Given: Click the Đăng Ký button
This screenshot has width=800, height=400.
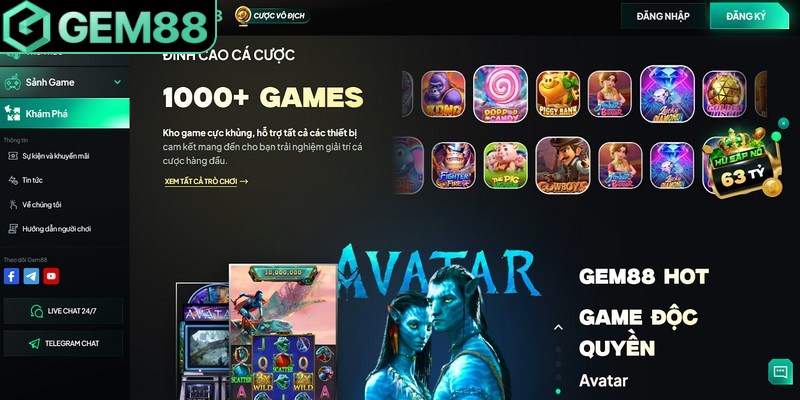Looking at the screenshot, I should [x=748, y=16].
